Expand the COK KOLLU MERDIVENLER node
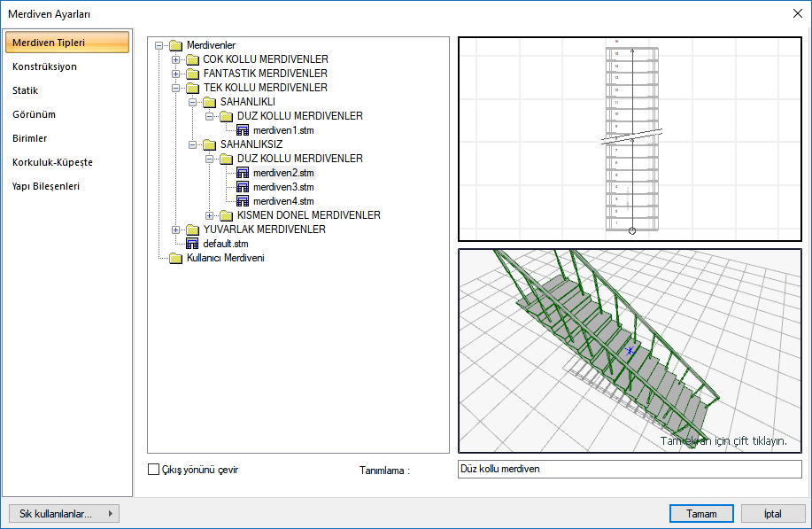Image resolution: width=812 pixels, height=529 pixels. click(x=176, y=59)
